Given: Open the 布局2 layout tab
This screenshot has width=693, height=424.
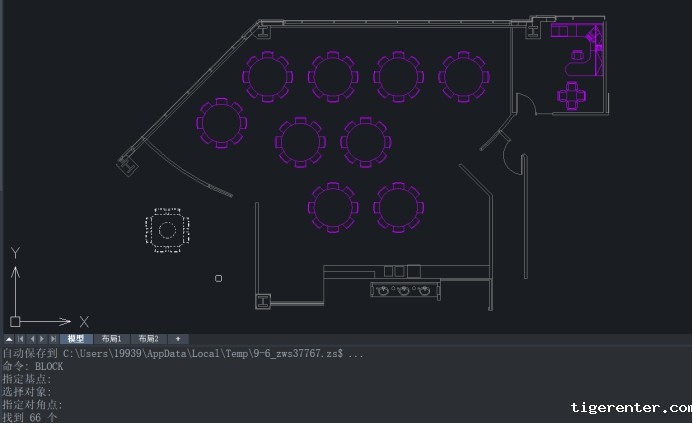Looking at the screenshot, I should [x=148, y=339].
